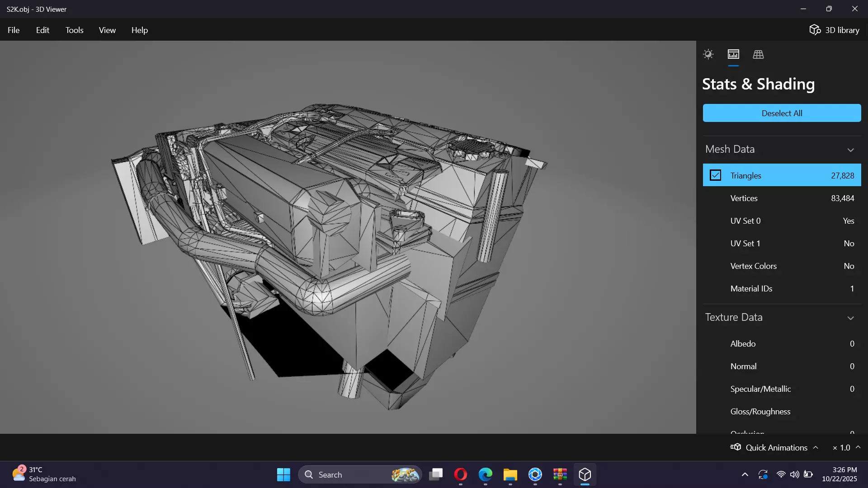The image size is (868, 488).
Task: Click the Vertices count 83,484
Action: click(x=843, y=198)
